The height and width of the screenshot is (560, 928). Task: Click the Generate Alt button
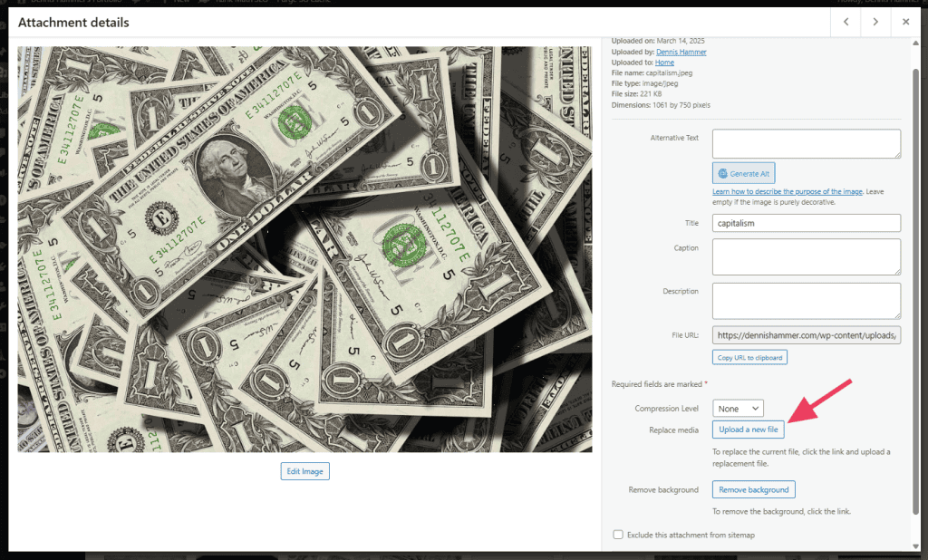pos(743,173)
